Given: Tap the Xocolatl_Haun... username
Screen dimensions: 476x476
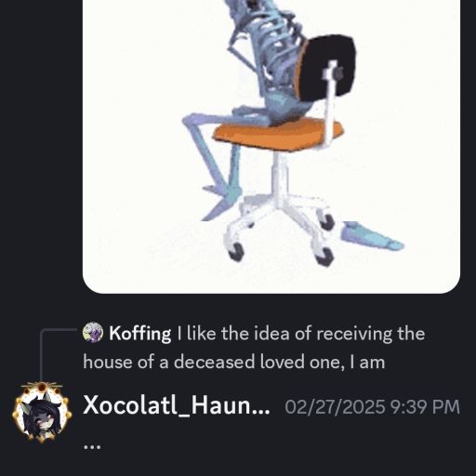Looking at the screenshot, I should (177, 405).
